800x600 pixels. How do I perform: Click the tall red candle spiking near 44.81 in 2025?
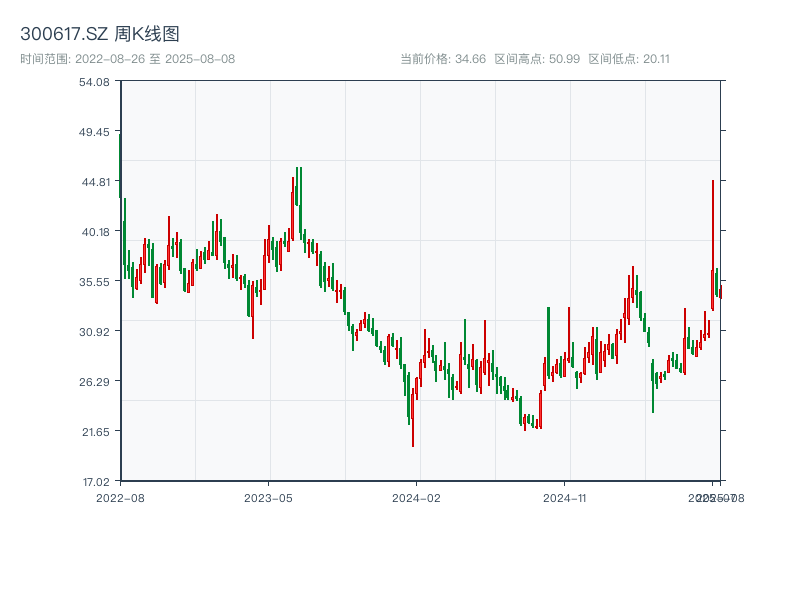pos(713,245)
